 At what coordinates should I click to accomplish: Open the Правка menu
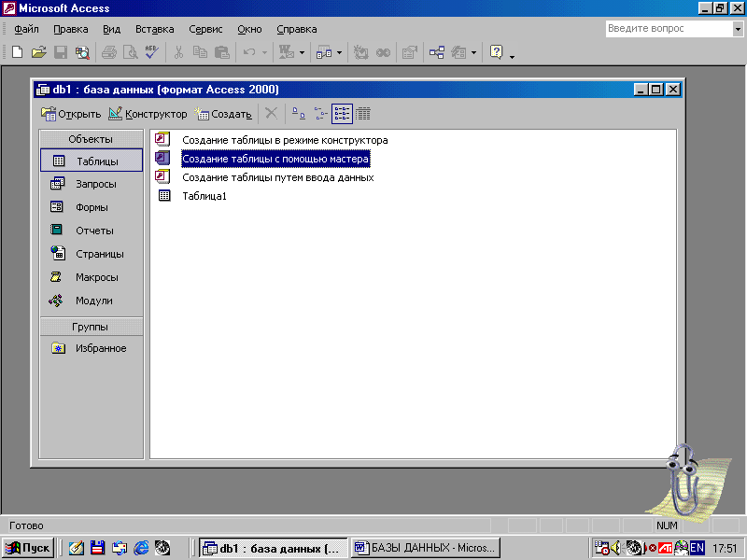pos(71,29)
